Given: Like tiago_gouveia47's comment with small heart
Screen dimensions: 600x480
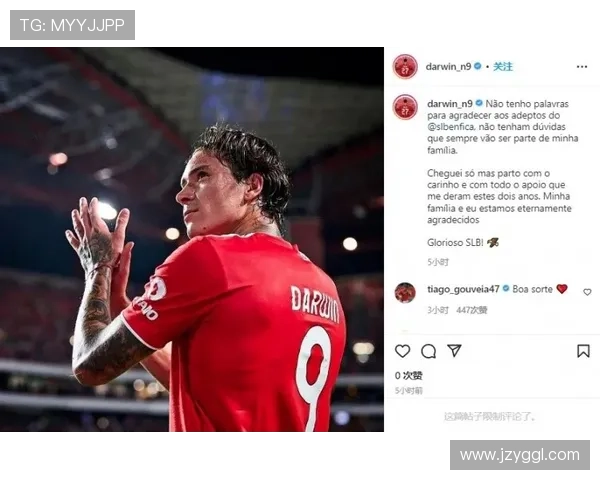Looking at the screenshot, I should [x=587, y=292].
